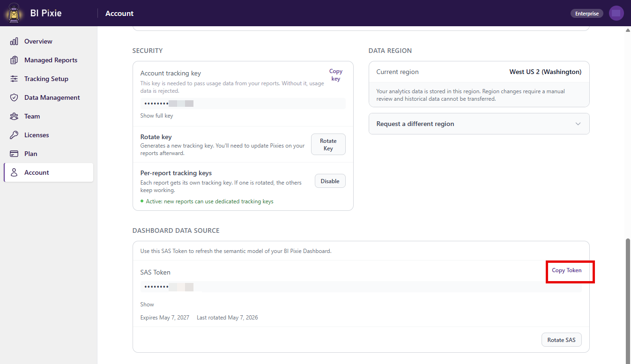Click the SECURITY section heading
Screen dimensions: 631x364
coord(148,51)
